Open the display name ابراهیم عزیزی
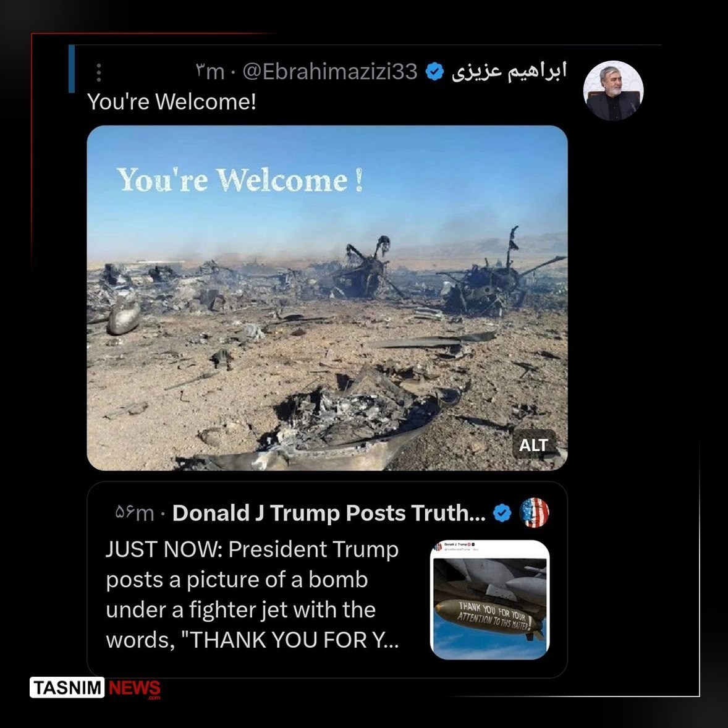 point(509,71)
